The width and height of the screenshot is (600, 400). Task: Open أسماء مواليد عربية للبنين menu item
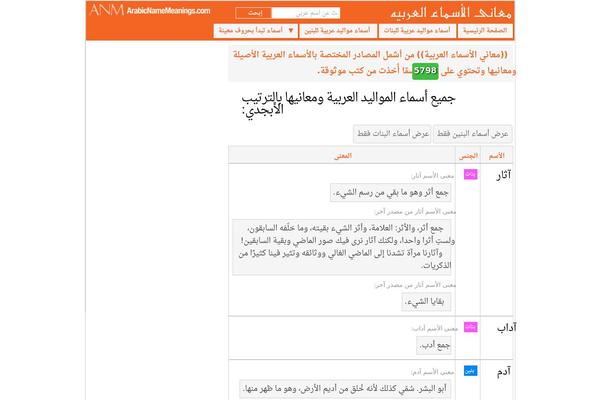coord(338,31)
